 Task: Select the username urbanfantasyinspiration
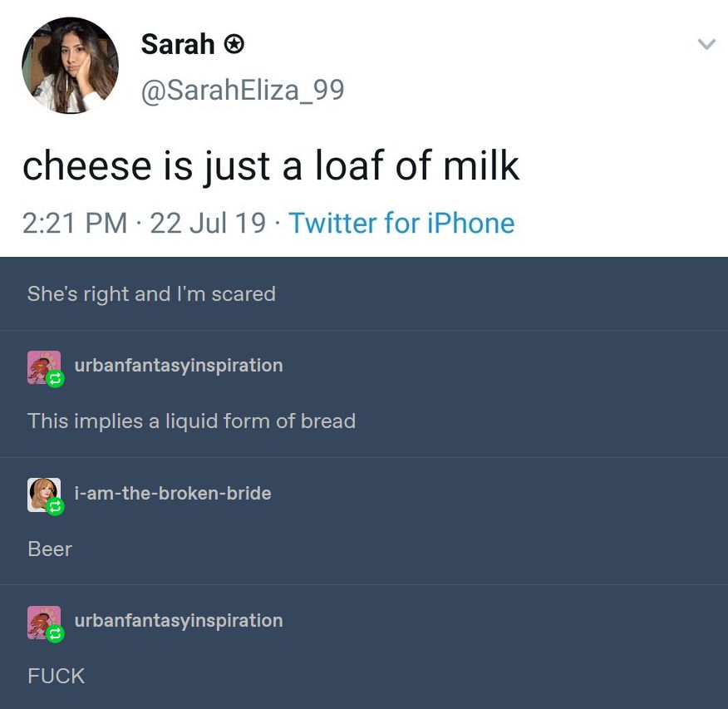click(179, 365)
